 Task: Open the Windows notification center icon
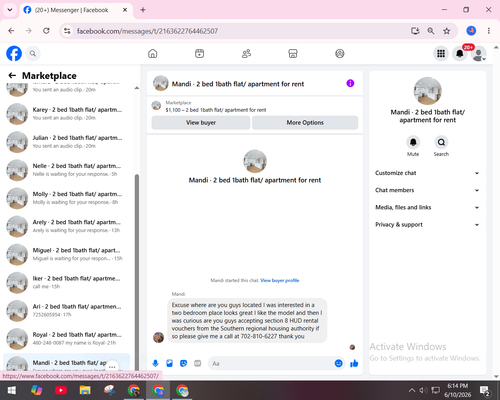484,390
